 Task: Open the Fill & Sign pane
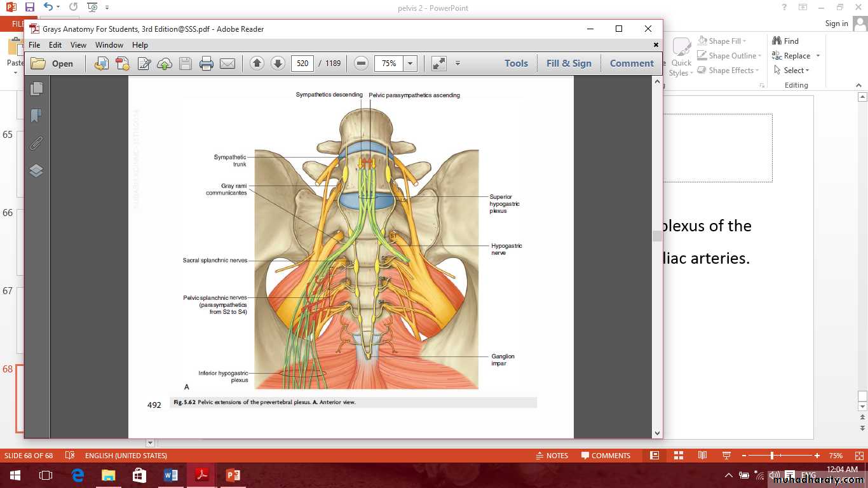pos(569,64)
